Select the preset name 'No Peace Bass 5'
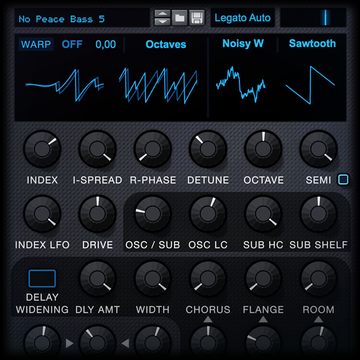The image size is (360, 360). tap(62, 19)
